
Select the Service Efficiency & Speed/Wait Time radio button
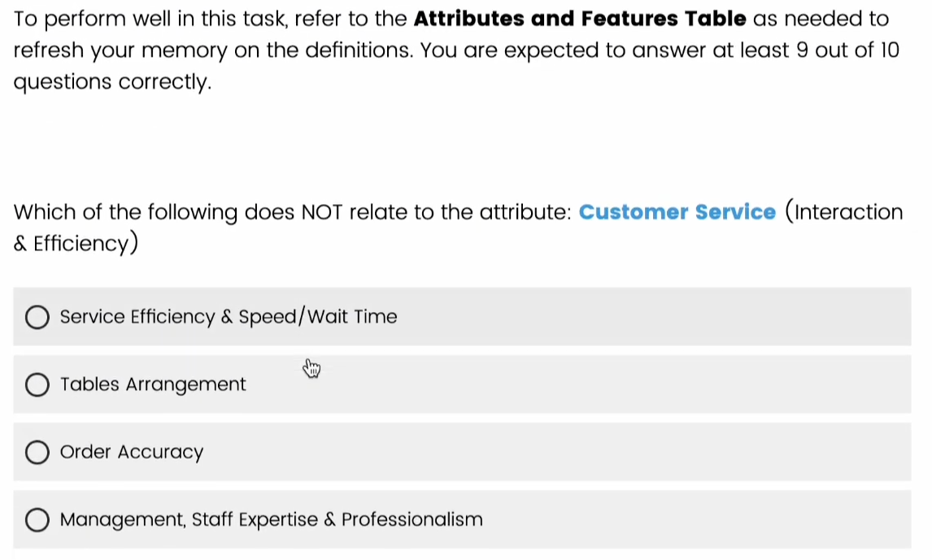(x=37, y=317)
